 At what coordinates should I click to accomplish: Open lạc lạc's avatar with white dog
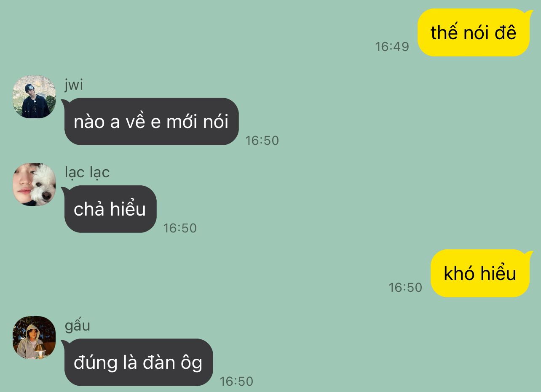(34, 184)
